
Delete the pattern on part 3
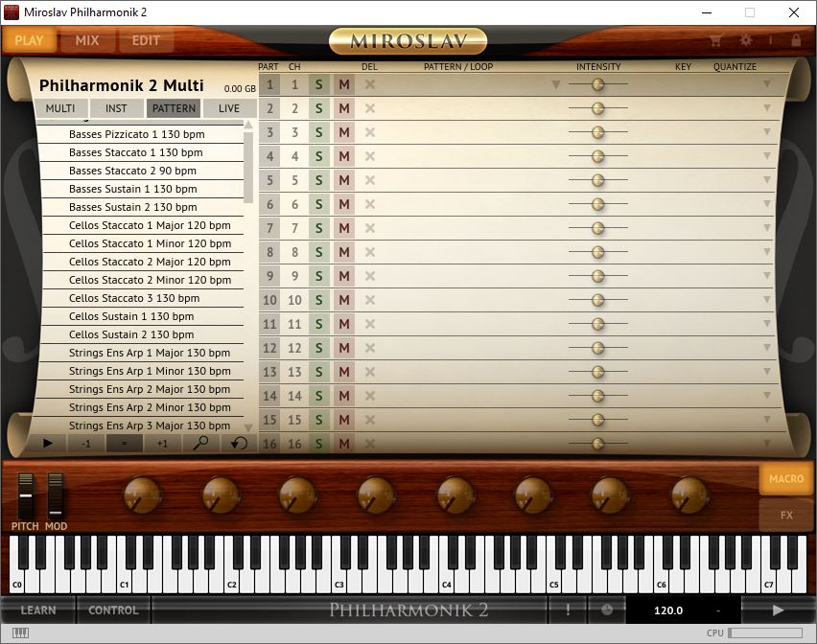370,132
